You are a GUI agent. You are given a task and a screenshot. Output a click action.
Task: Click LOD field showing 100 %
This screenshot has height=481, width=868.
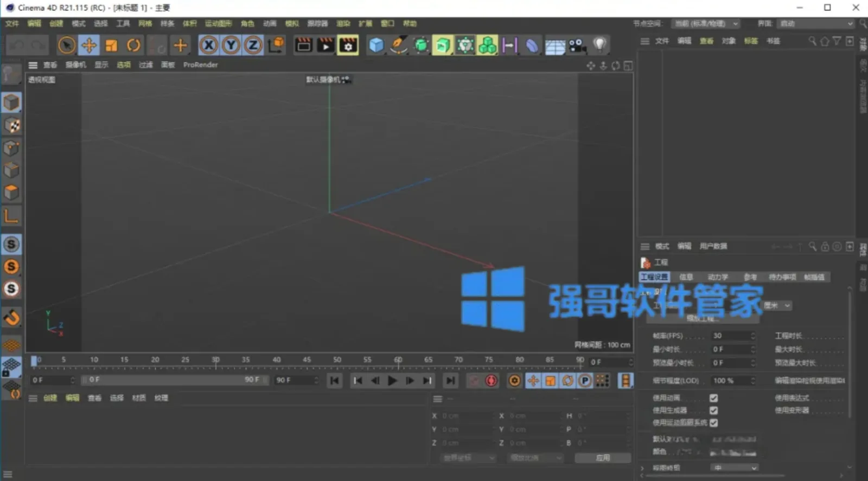(x=732, y=381)
